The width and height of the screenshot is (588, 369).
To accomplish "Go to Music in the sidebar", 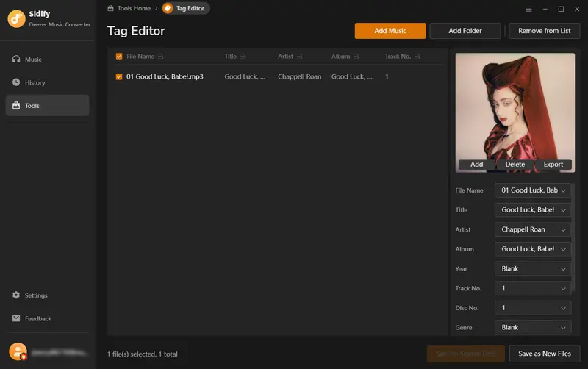I will click(47, 60).
